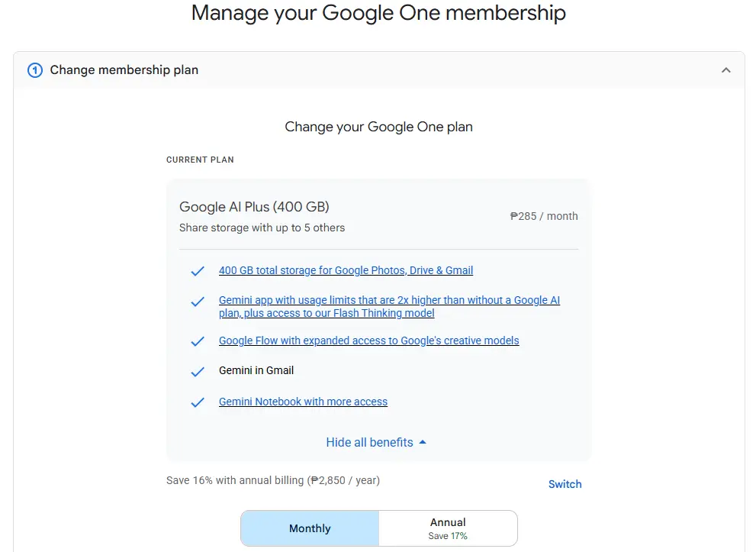
Task: Click checkmark beside Gemini app usage limits
Action: [x=198, y=302]
